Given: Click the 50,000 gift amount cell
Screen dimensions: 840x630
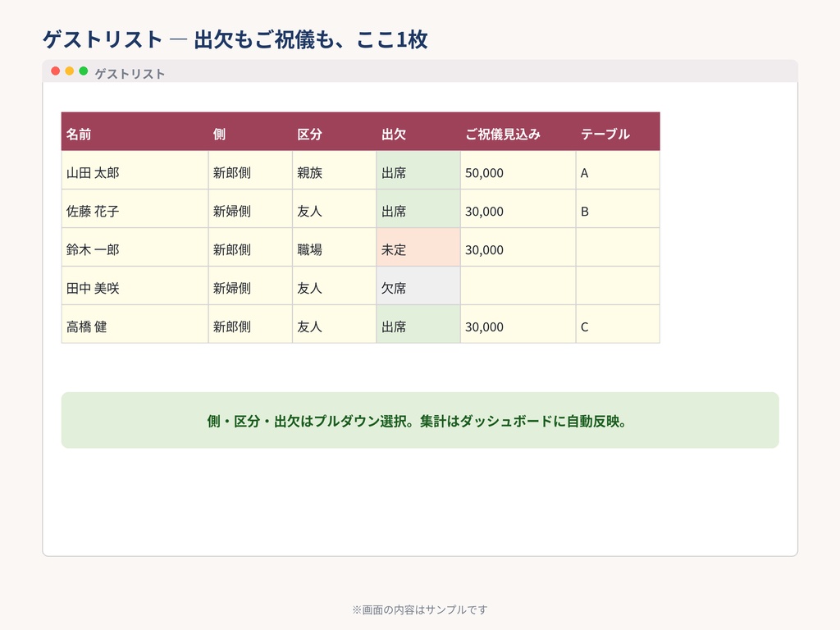Looking at the screenshot, I should 518,171.
